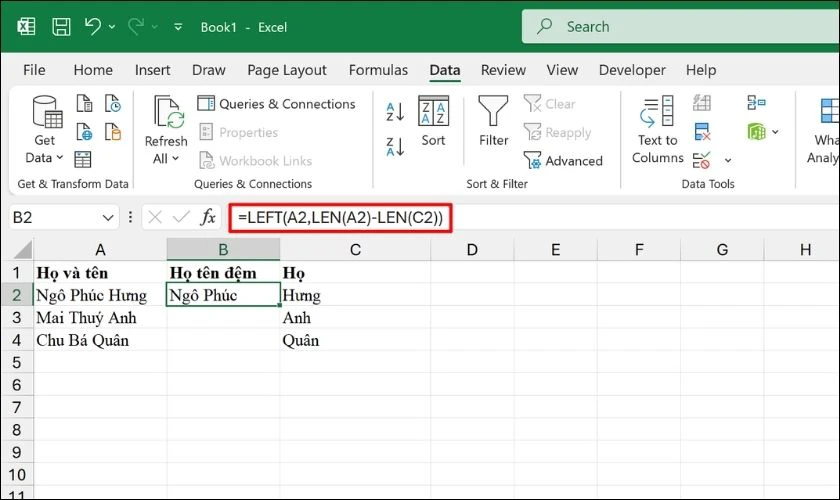Click Queries & Connections button
Viewport: 840px width, 500px height.
tap(276, 104)
